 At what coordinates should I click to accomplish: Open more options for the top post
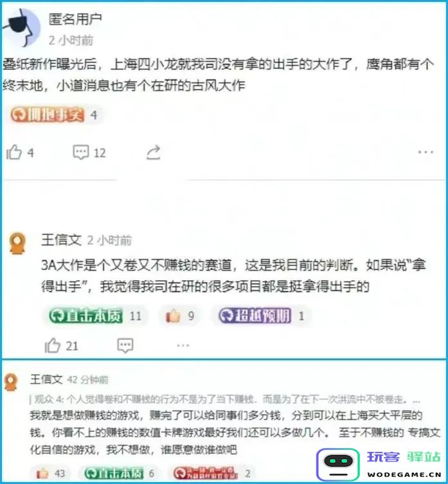click(426, 152)
